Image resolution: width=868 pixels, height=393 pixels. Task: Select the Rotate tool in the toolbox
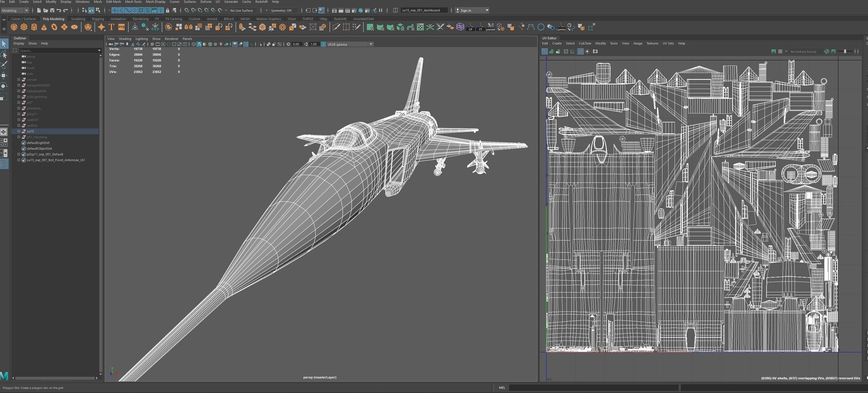point(4,85)
